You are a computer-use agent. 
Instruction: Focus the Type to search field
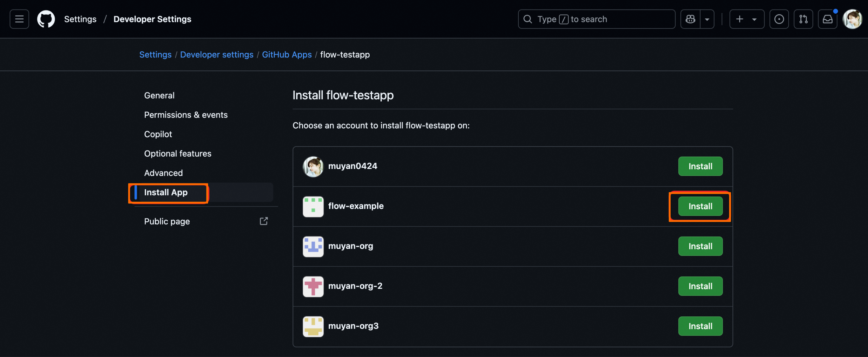(596, 19)
